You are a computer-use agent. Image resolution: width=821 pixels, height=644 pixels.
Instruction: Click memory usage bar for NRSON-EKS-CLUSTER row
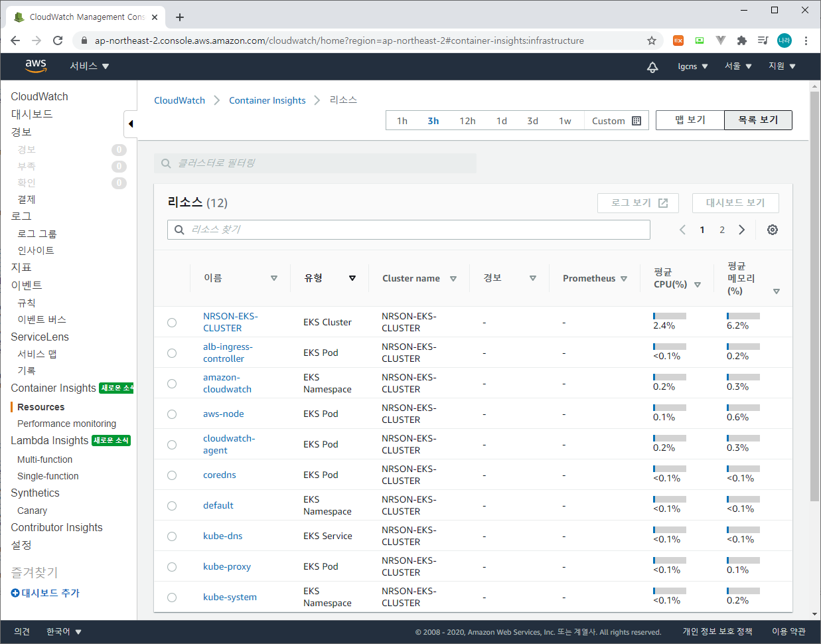(743, 316)
